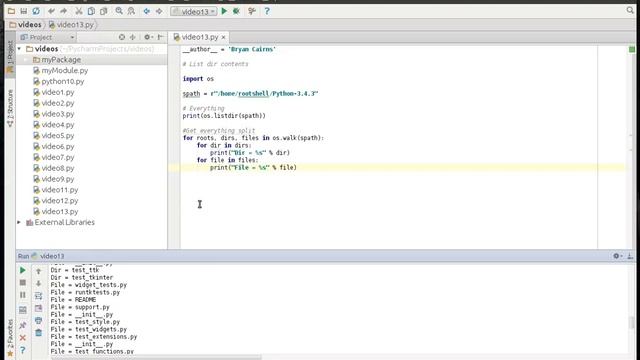
Task: Click the Find magnifier icon
Action: (x=119, y=11)
